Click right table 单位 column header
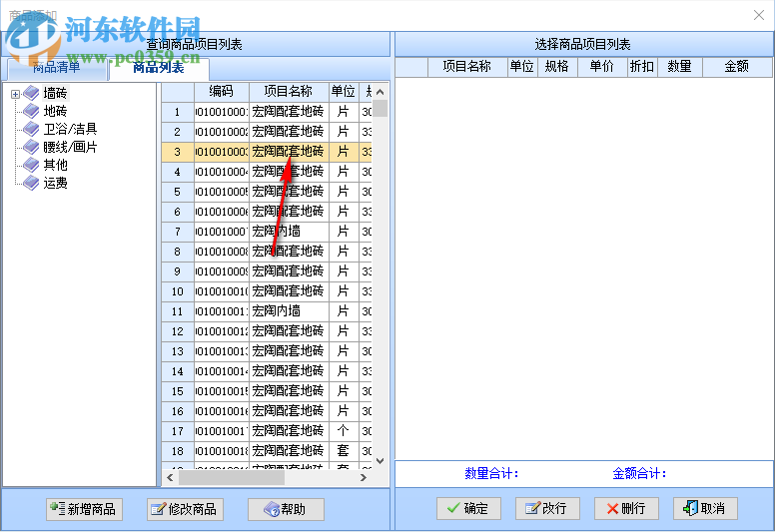This screenshot has height=532, width=775. 522,66
